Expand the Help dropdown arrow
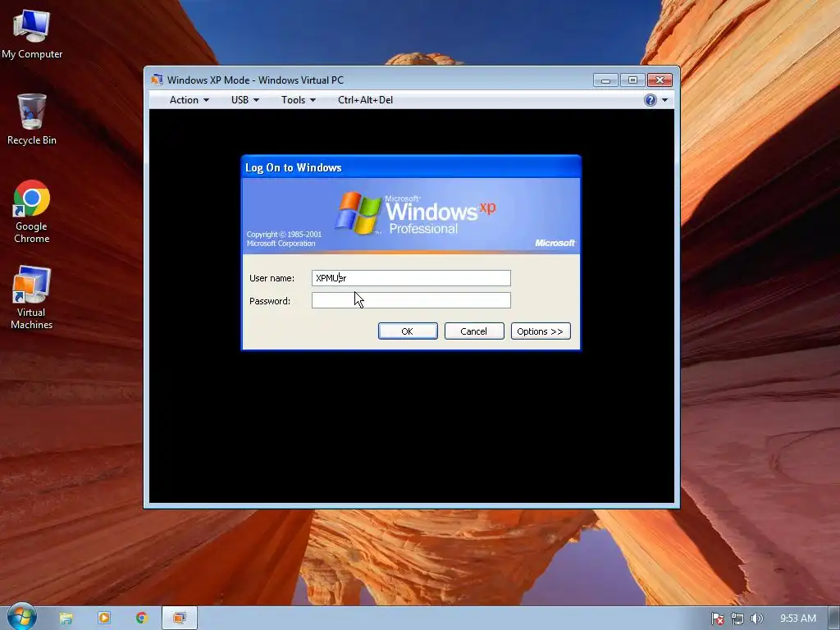 click(664, 100)
